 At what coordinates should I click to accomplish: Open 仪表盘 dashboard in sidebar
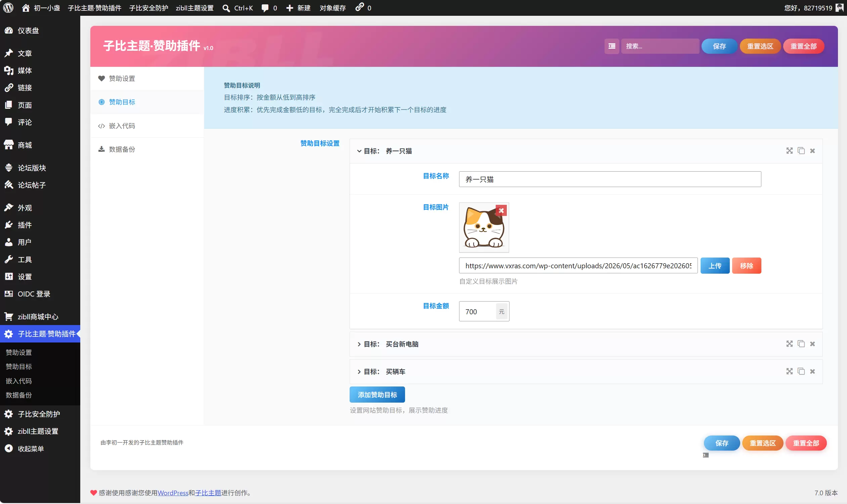(x=40, y=31)
